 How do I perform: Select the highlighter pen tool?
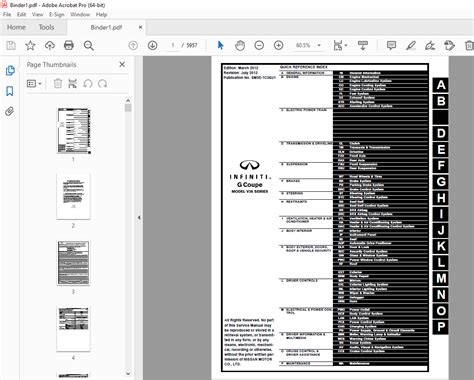tap(411, 45)
